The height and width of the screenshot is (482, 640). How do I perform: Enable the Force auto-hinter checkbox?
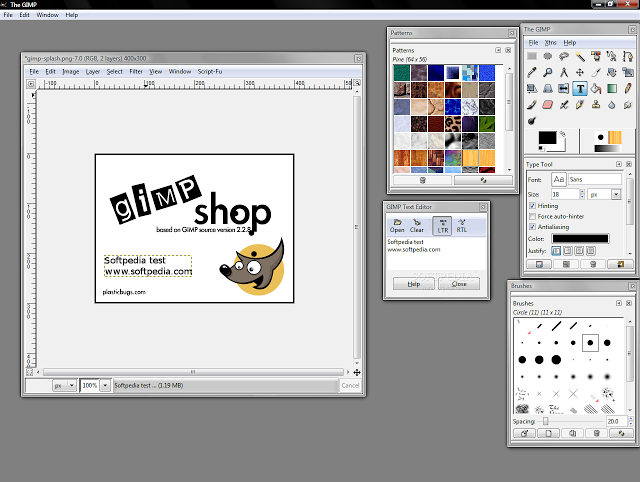tap(532, 216)
